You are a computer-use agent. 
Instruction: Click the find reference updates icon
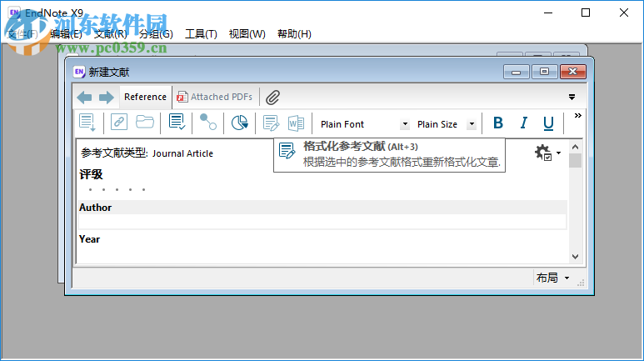click(177, 122)
